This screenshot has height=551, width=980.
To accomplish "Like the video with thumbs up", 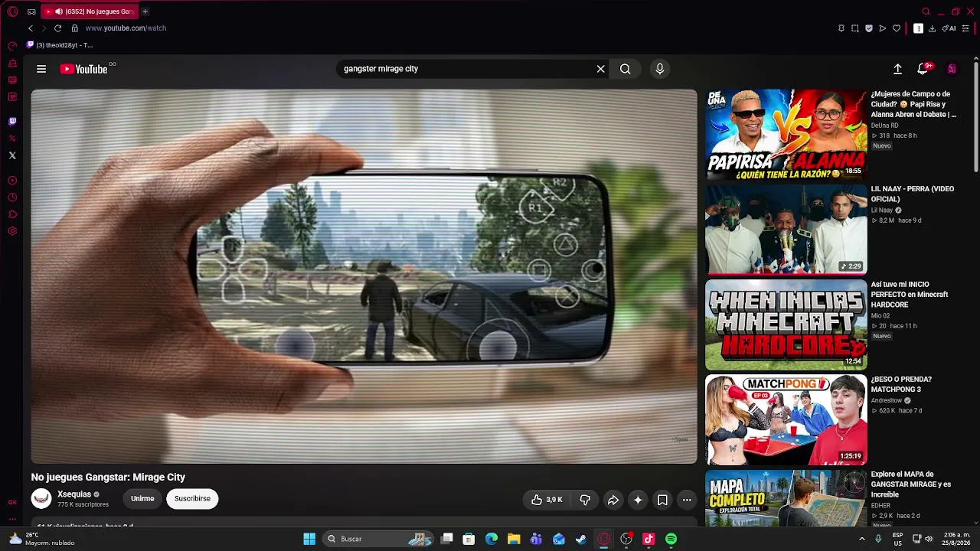I will [x=547, y=500].
